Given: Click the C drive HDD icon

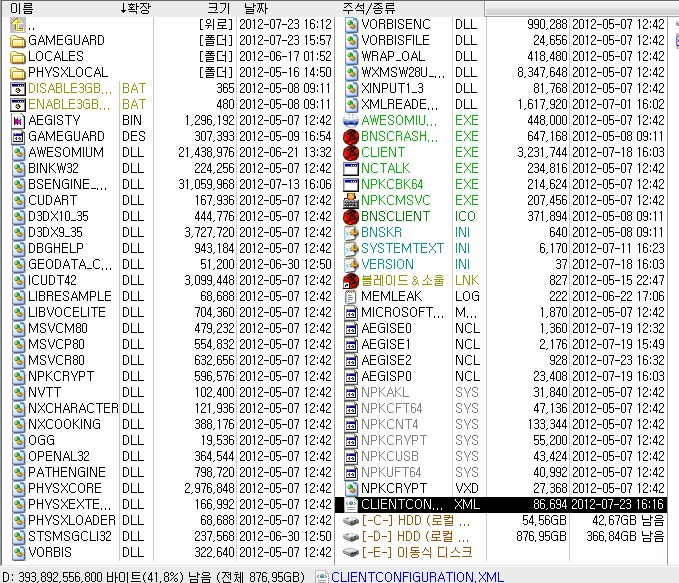Looking at the screenshot, I should click(x=351, y=521).
